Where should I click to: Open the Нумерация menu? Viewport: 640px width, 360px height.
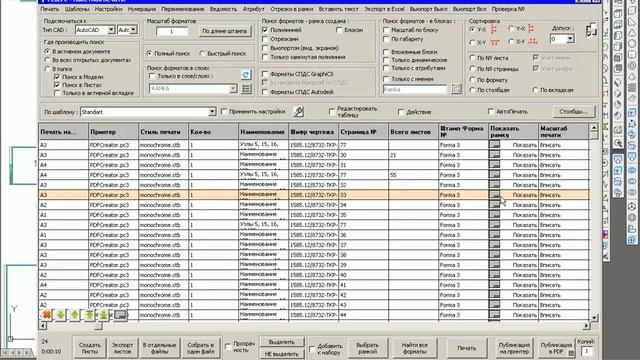click(142, 9)
